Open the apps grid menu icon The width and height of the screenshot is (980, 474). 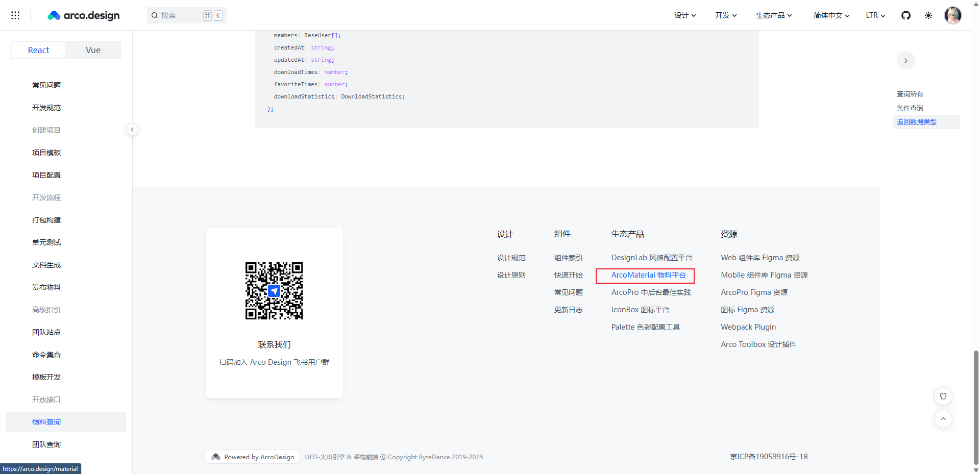tap(15, 15)
